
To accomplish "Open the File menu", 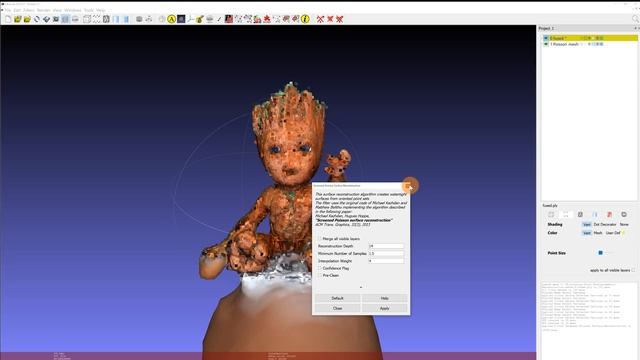I will 7,10.
